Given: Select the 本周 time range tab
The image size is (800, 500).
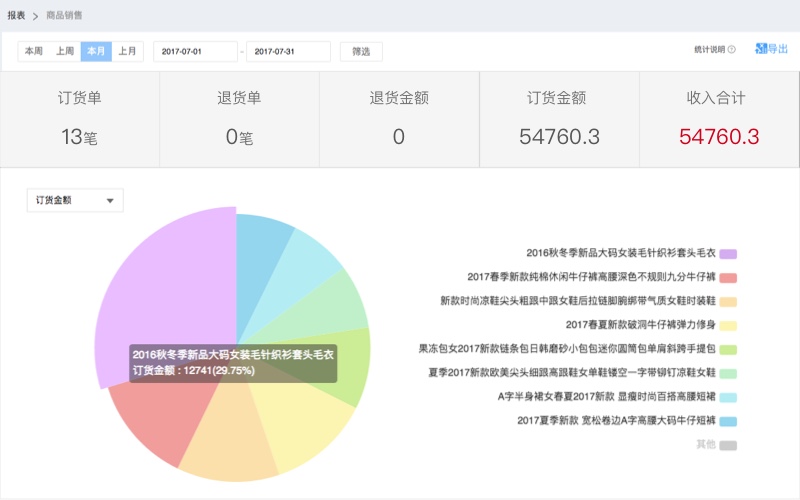Looking at the screenshot, I should 34,51.
